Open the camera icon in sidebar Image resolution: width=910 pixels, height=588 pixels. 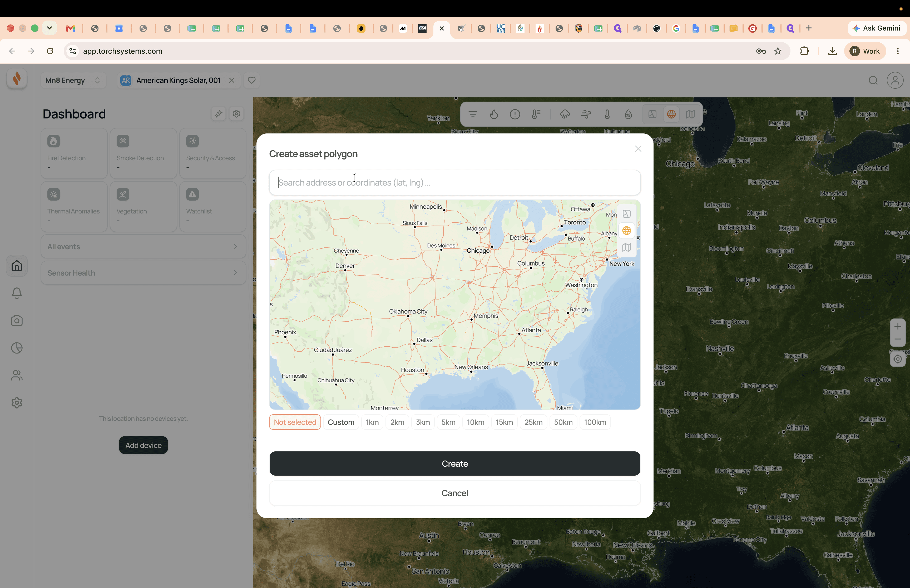pyautogui.click(x=17, y=320)
